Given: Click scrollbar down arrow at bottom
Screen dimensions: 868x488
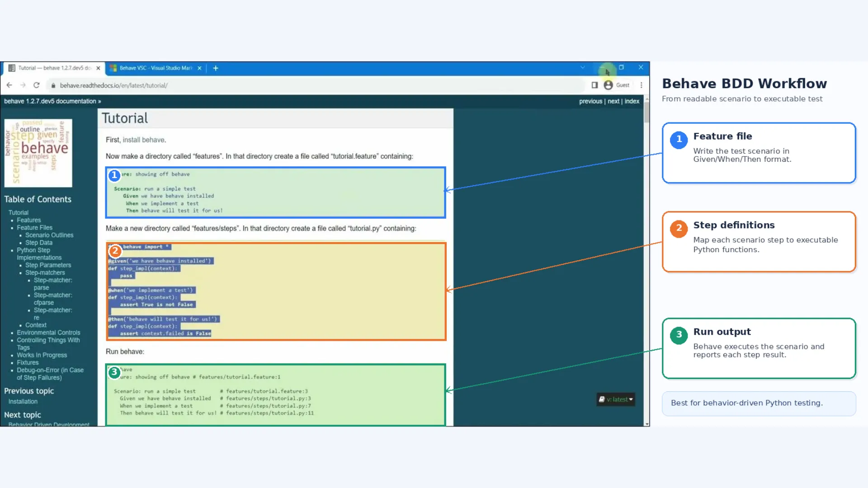Looking at the screenshot, I should point(646,424).
